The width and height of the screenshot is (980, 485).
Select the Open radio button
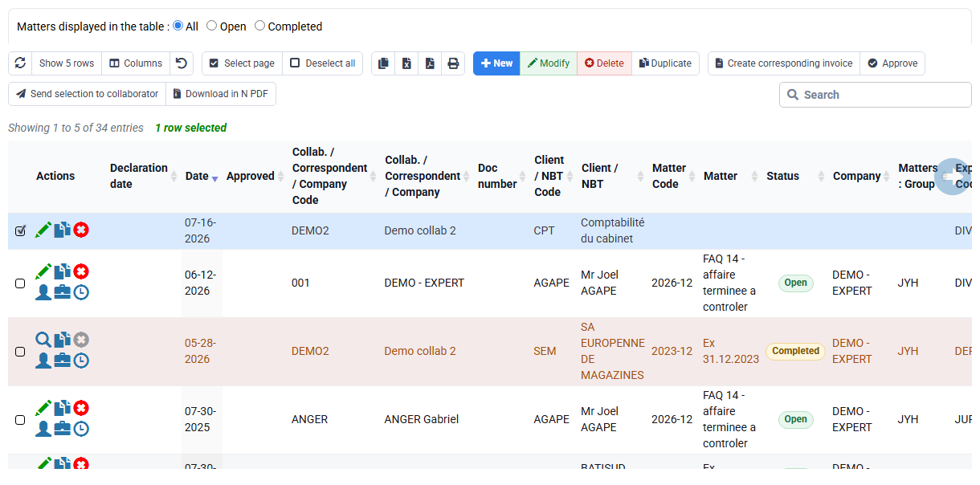coord(212,26)
